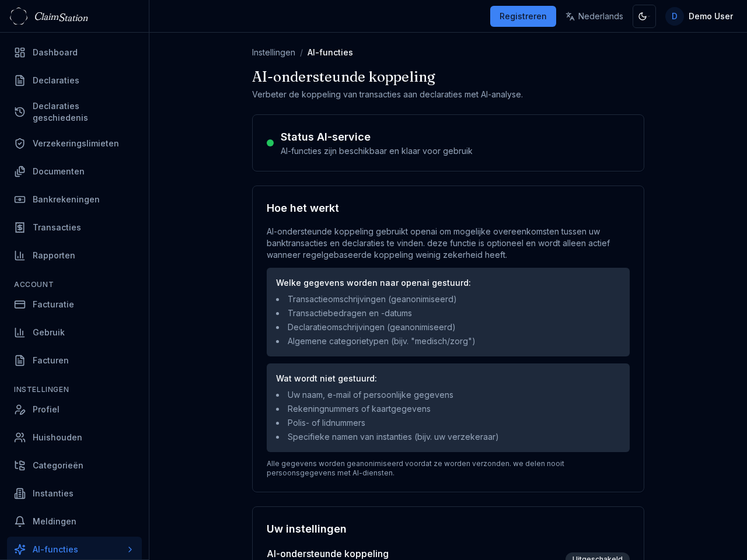Click the Demo User avatar icon

674,16
